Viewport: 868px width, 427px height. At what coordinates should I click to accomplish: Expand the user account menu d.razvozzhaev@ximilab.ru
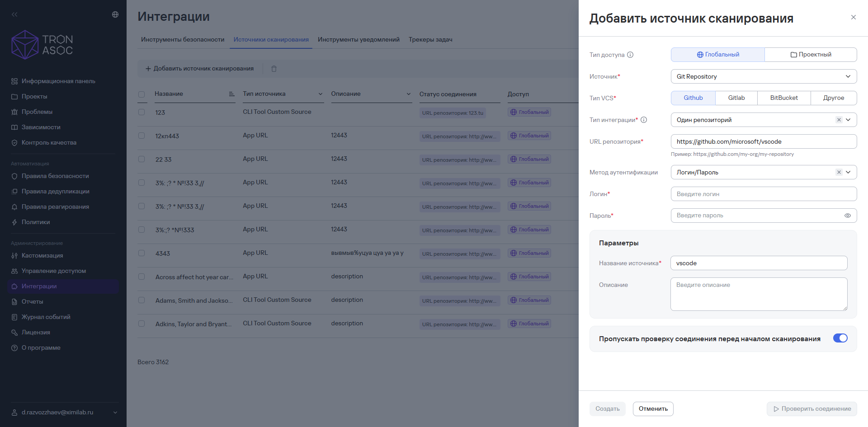64,413
